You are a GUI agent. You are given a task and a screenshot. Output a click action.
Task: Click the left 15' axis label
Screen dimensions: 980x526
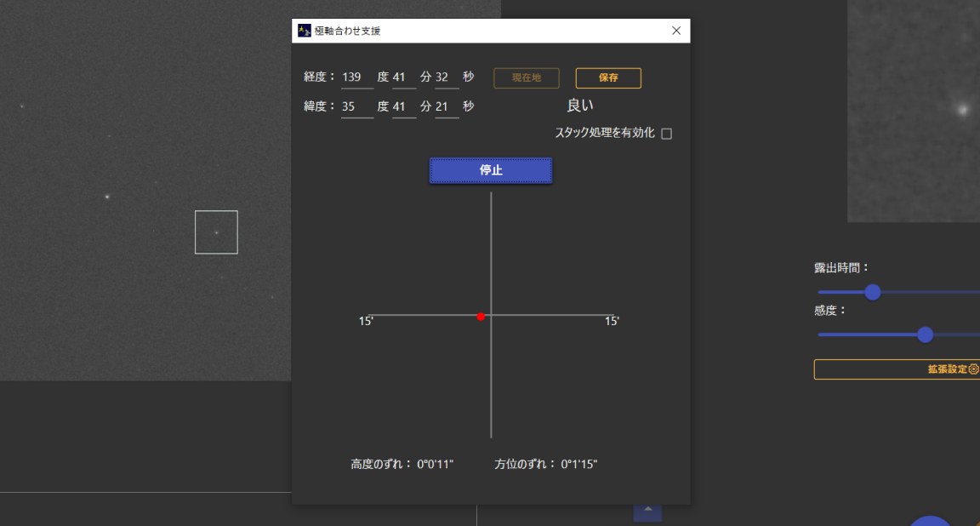pos(366,321)
